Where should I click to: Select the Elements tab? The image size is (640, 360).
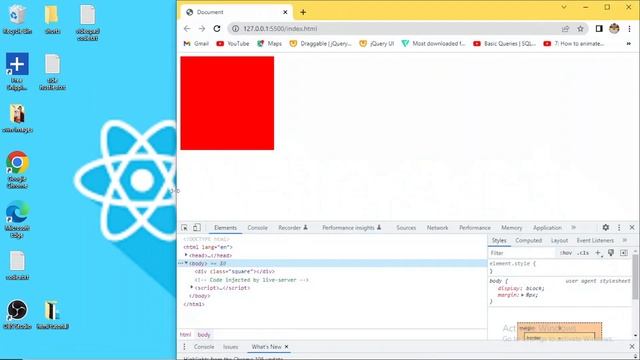point(225,228)
